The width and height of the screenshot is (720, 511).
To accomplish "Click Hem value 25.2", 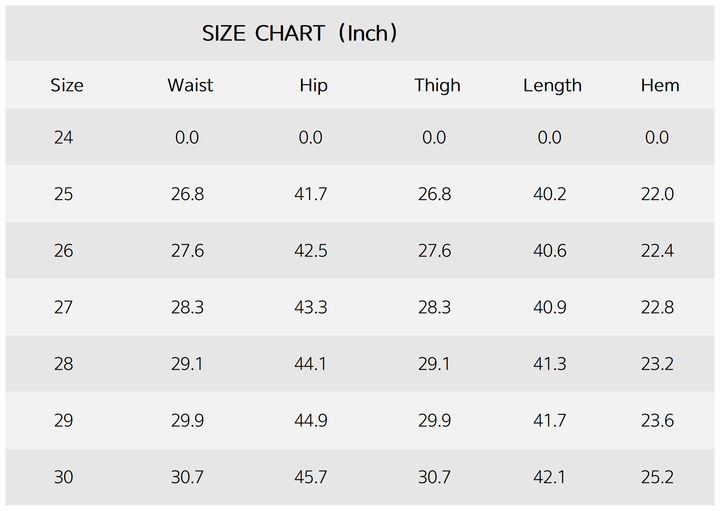I will [x=657, y=478].
